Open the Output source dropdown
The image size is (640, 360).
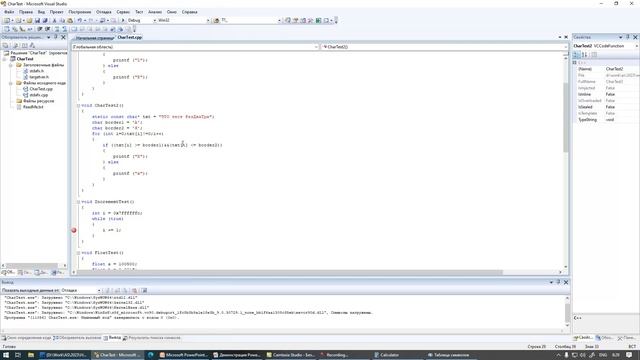99,290
